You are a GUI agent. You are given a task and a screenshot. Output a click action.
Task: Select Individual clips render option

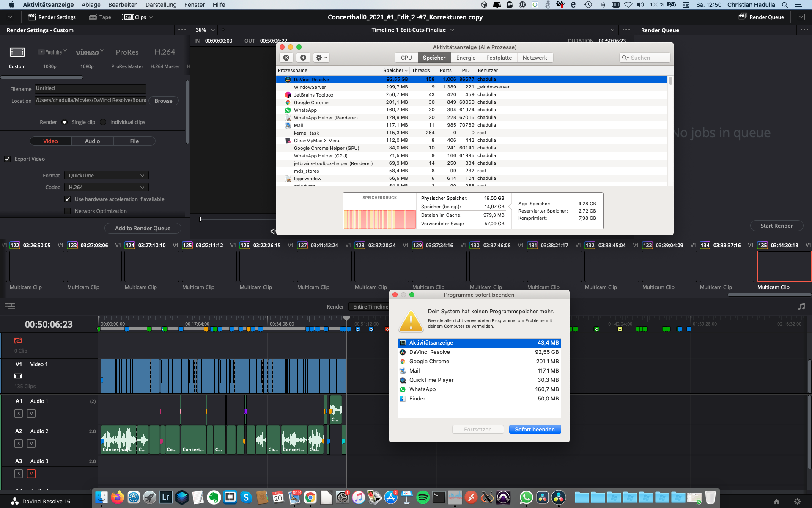[103, 122]
